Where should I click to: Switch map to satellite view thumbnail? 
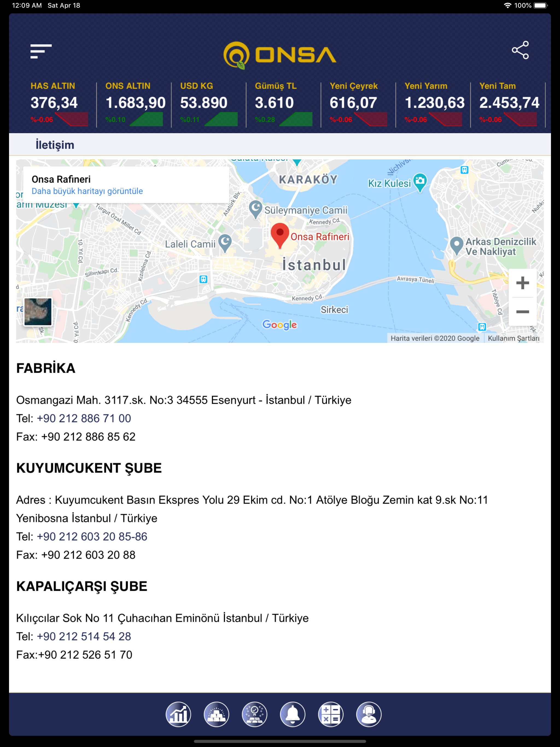click(38, 312)
